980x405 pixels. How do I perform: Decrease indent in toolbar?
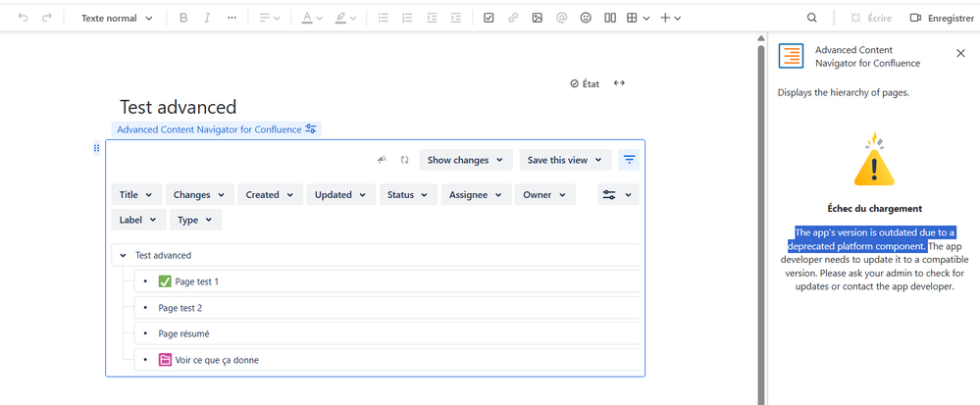click(x=432, y=18)
